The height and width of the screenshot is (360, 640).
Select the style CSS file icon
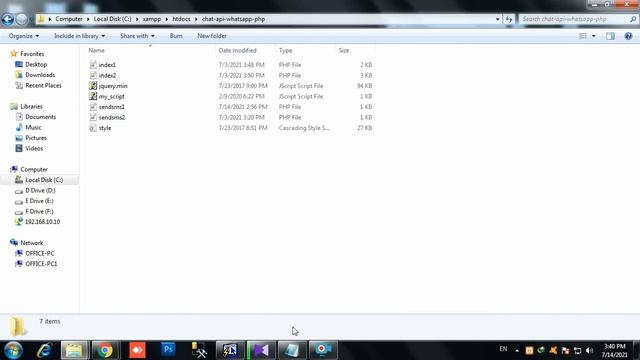click(x=93, y=128)
